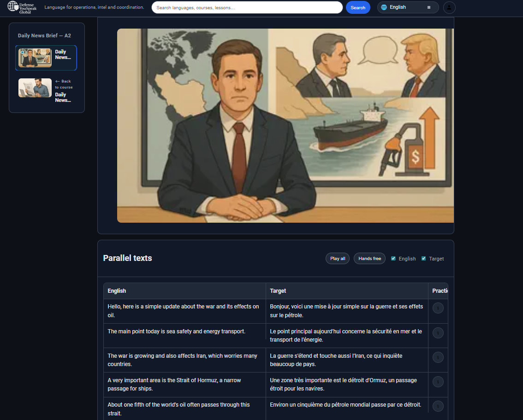Click the news anchor video frame
Screen dimensions: 523x420
coord(285,125)
